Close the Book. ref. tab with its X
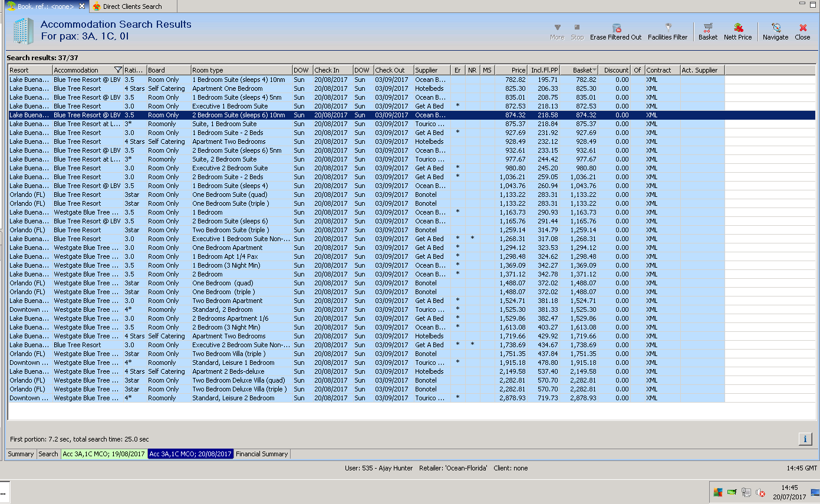820x504 pixels. [82, 6]
